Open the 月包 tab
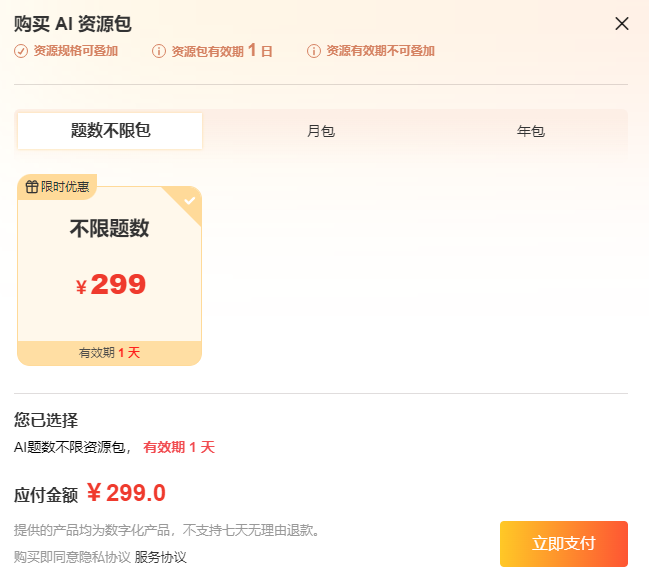Viewport: 649px width, 580px height. point(320,131)
